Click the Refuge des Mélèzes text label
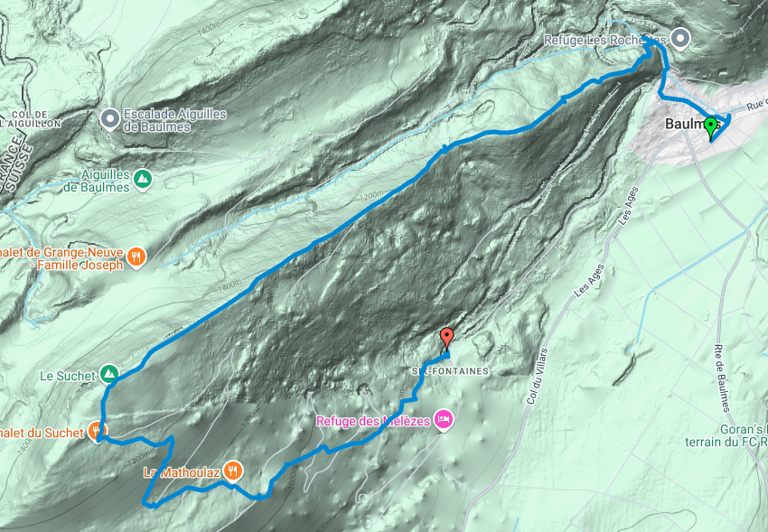This screenshot has width=768, height=532. 373,421
